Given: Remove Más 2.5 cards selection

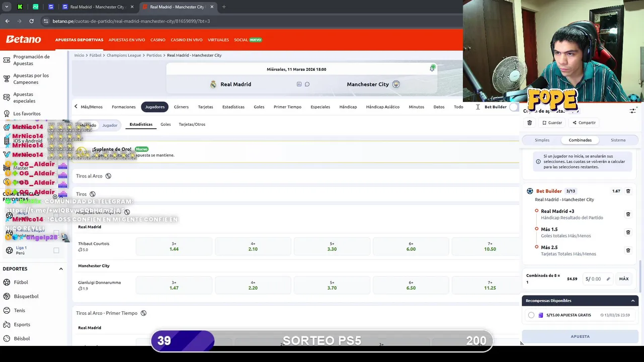Looking at the screenshot, I should tap(628, 250).
